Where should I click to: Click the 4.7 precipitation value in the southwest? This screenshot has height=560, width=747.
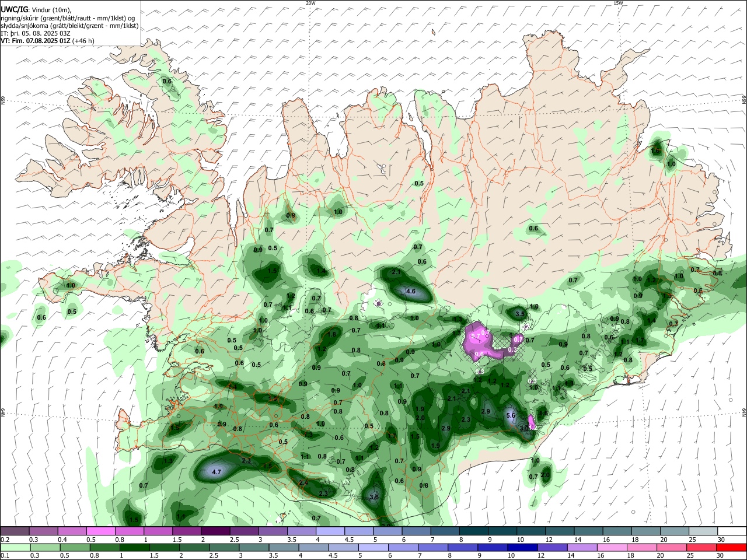216,472
